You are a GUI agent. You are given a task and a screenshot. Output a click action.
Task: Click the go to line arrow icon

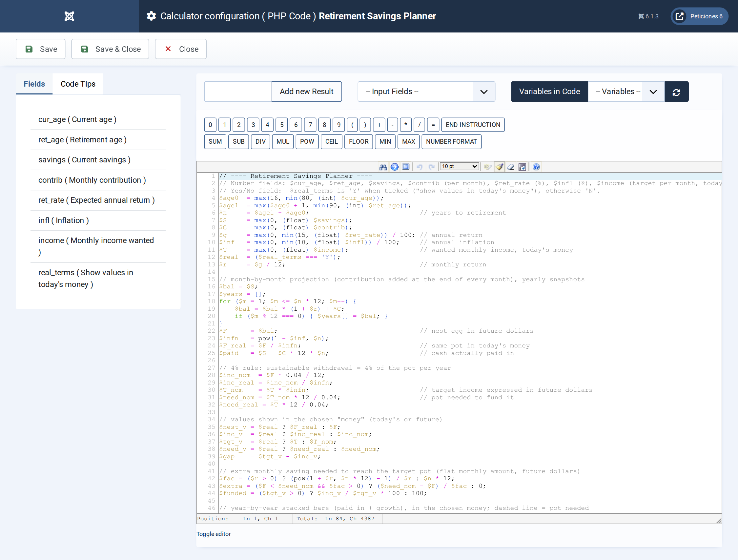click(394, 167)
